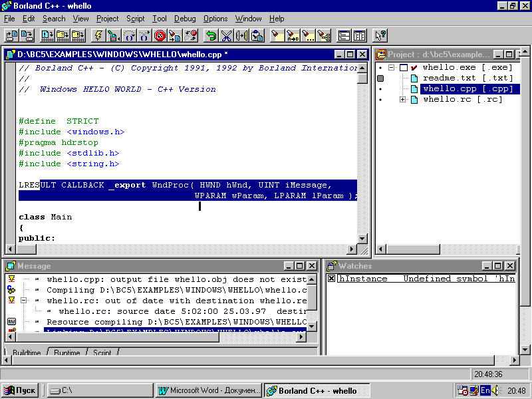The image size is (532, 399).
Task: Click the Message window horizontal scrollbar thumb
Action: pos(118,337)
